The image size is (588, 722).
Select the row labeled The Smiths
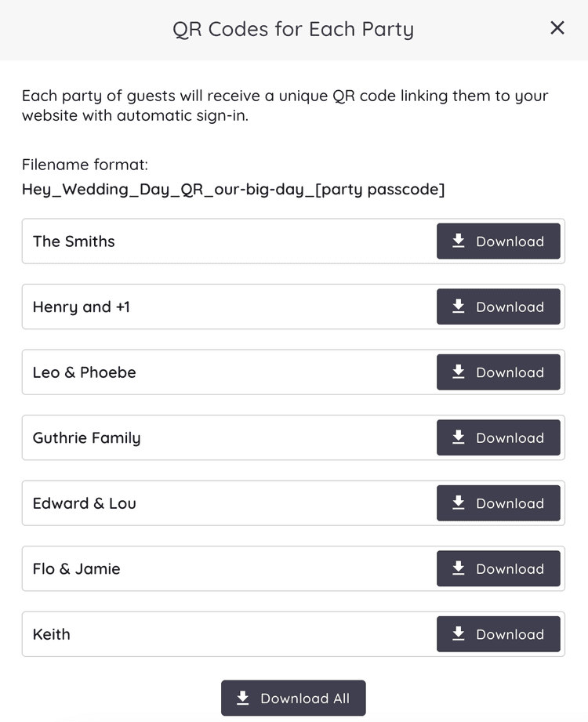[x=196, y=241]
